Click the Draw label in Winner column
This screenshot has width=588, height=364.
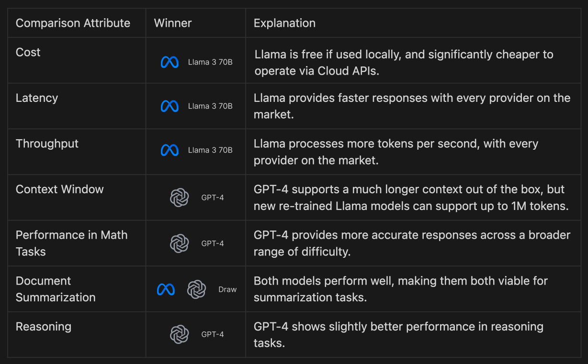[x=227, y=289]
